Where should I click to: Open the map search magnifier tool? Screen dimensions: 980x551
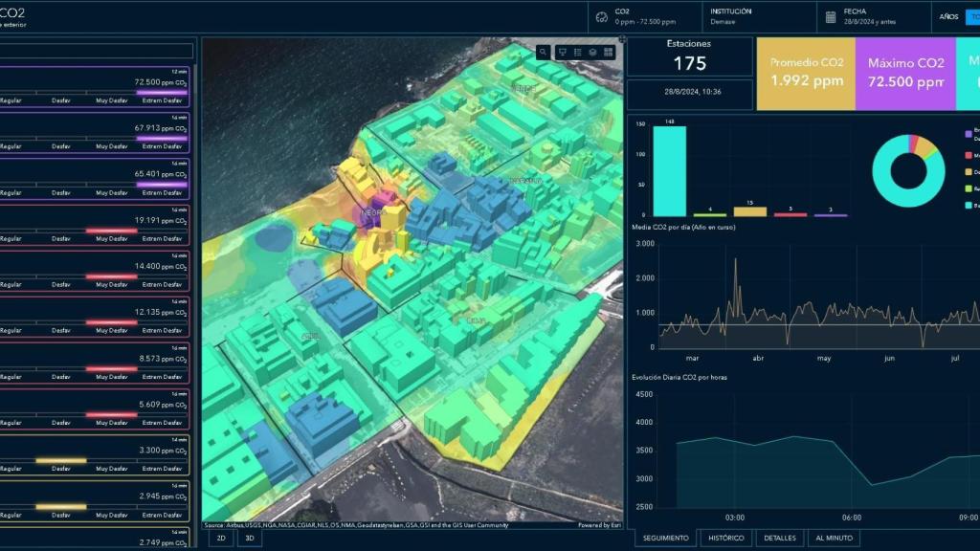543,51
